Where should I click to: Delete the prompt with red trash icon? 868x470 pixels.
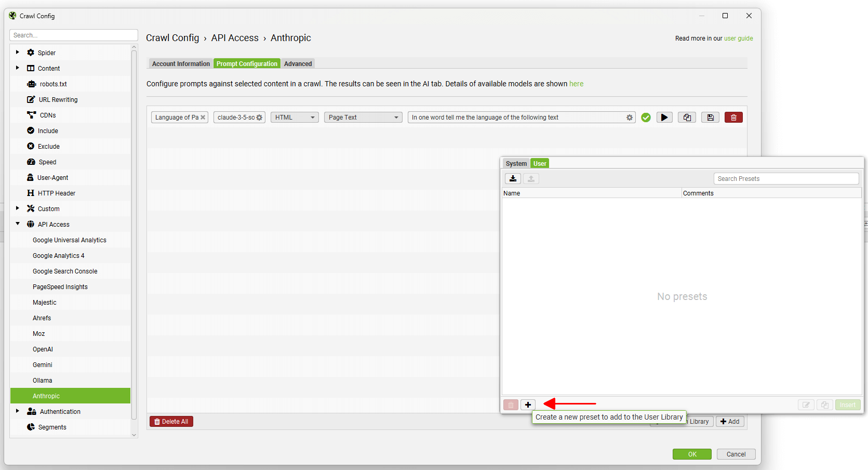pyautogui.click(x=733, y=117)
